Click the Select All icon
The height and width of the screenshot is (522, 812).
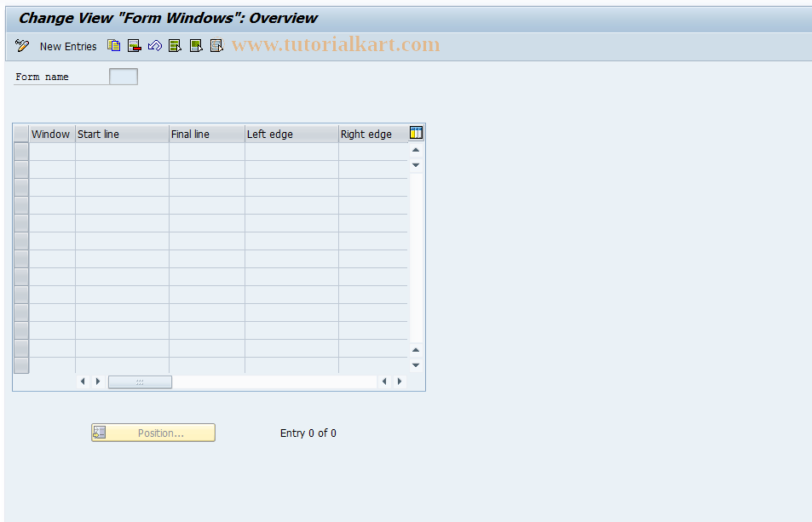point(175,46)
